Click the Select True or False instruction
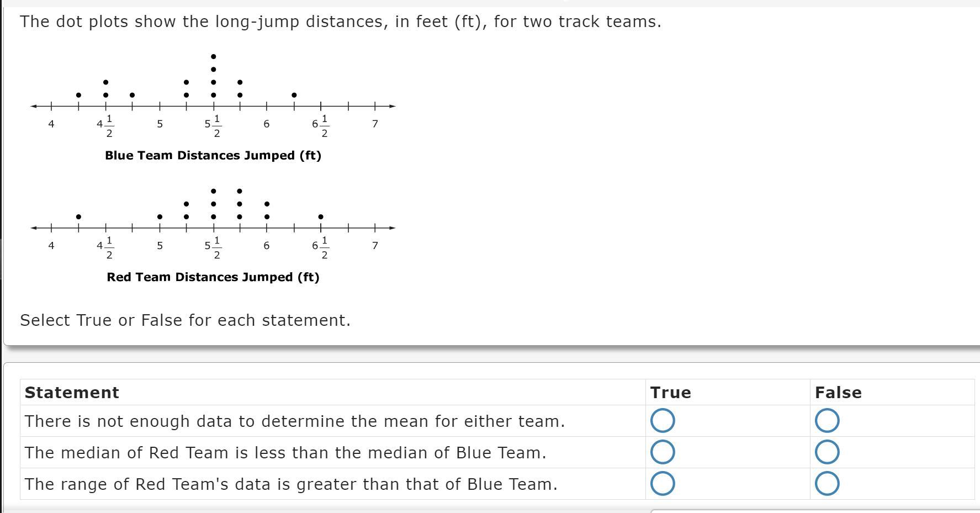980x513 pixels. [x=185, y=320]
